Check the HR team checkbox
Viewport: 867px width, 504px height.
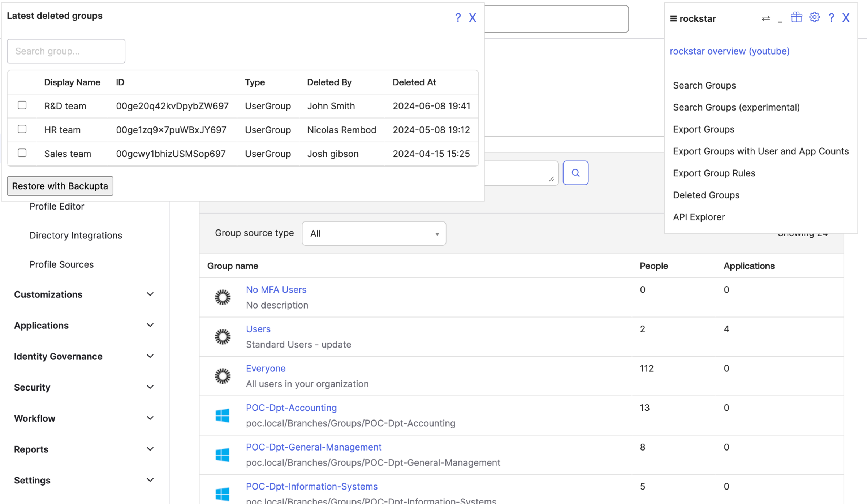point(22,129)
